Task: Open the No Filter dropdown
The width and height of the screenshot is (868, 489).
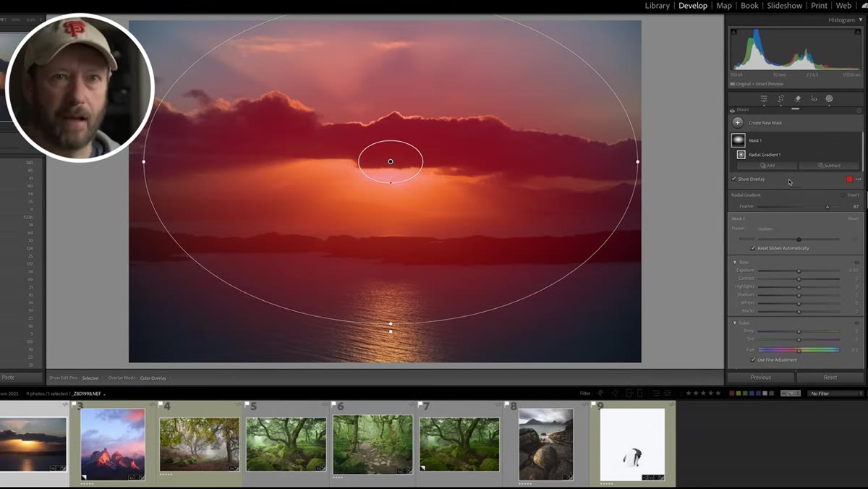Action: coord(835,394)
